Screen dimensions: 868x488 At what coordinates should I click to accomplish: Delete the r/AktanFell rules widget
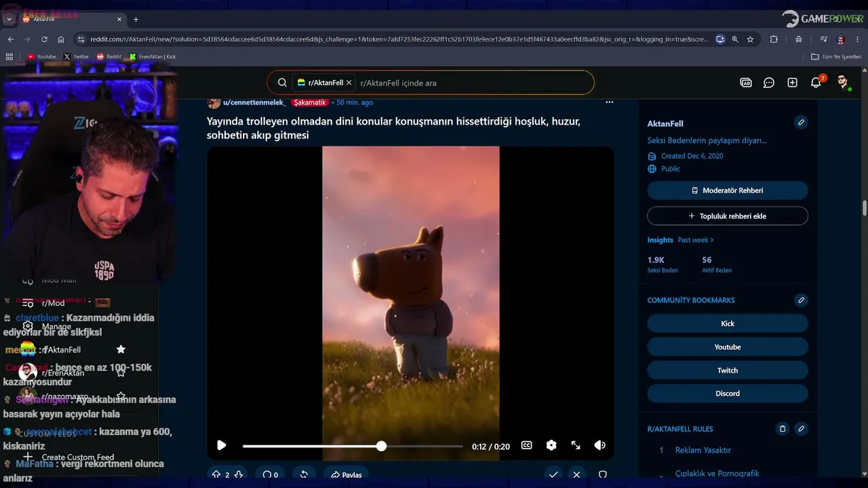coord(783,429)
